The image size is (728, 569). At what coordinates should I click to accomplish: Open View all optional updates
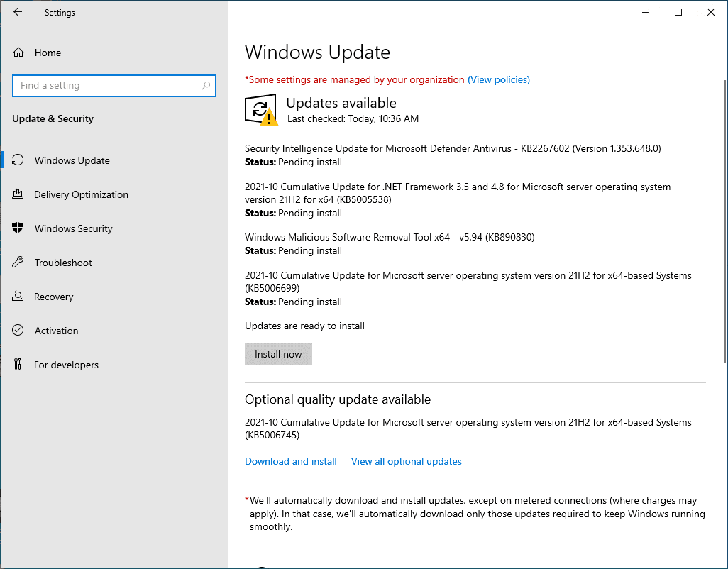406,461
